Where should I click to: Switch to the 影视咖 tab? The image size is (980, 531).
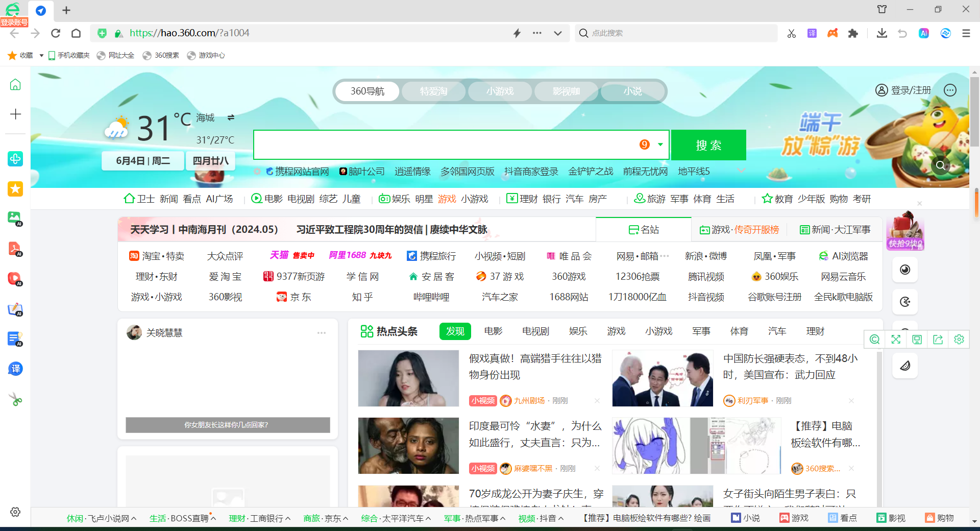pos(566,91)
